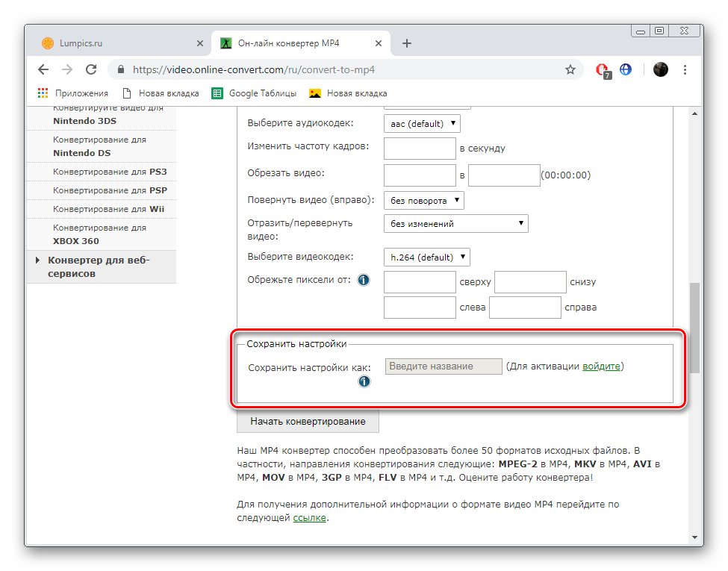Open the rotate video dropdown
Viewport: 728px width, 571px height.
coord(424,201)
